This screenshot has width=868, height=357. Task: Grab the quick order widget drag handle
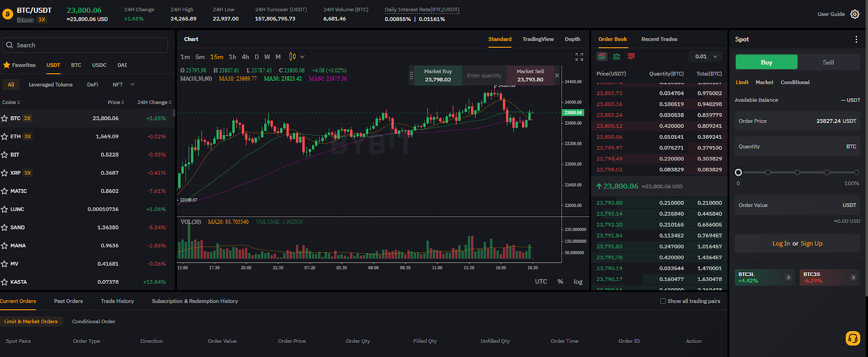coord(412,75)
